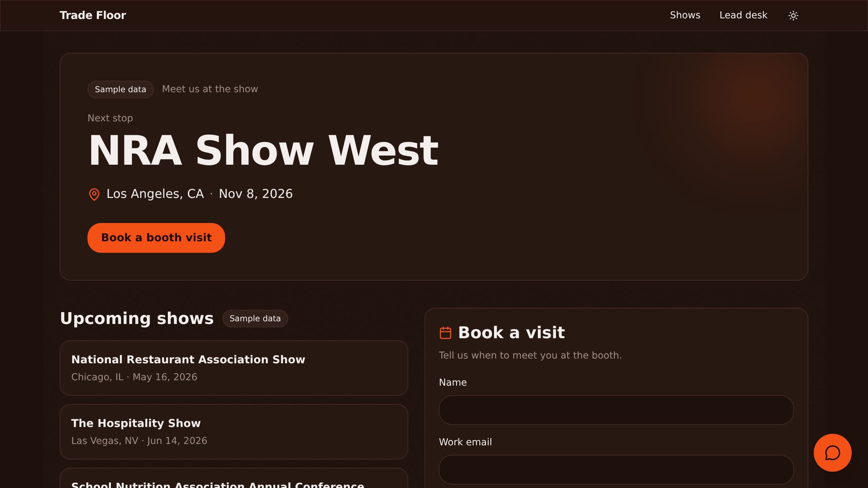Open the National Restaurant Association Show card
868x488 pixels.
point(234,368)
